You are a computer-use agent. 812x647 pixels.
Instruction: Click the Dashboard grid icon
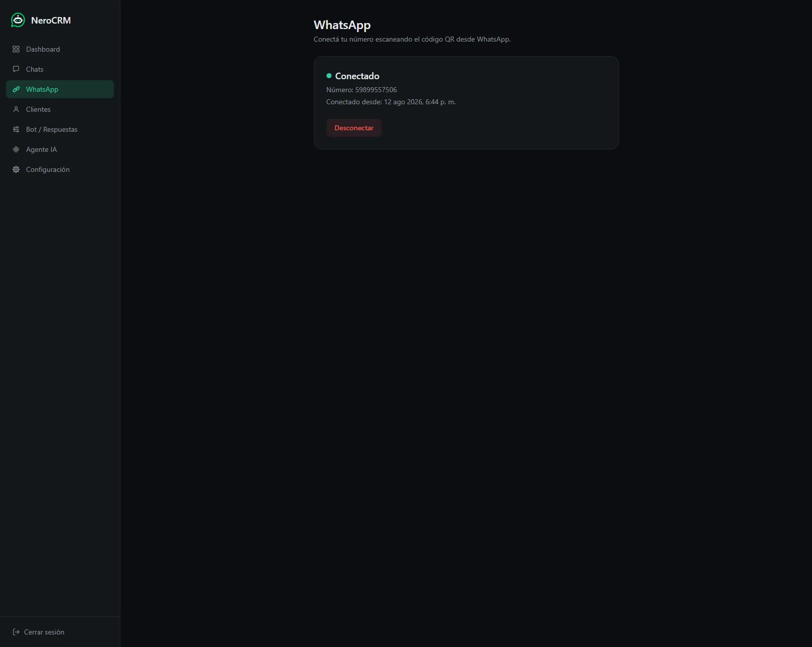point(16,49)
